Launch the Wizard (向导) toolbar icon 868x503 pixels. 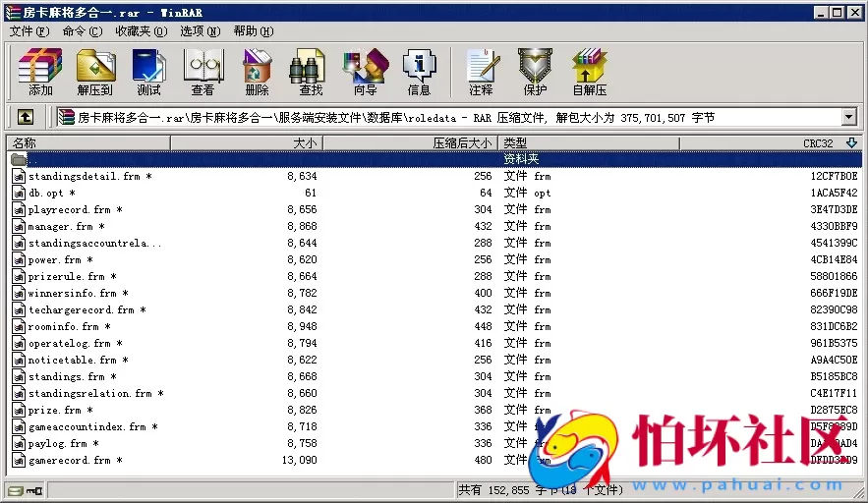point(366,72)
